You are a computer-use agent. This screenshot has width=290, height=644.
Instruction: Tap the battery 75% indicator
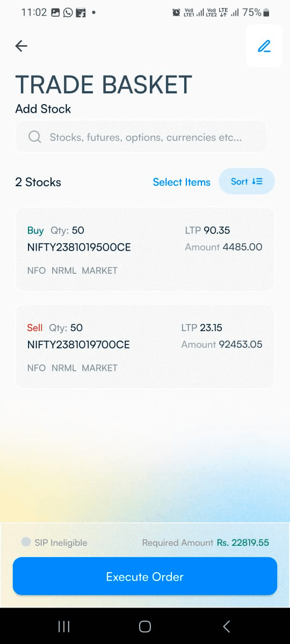tap(256, 12)
